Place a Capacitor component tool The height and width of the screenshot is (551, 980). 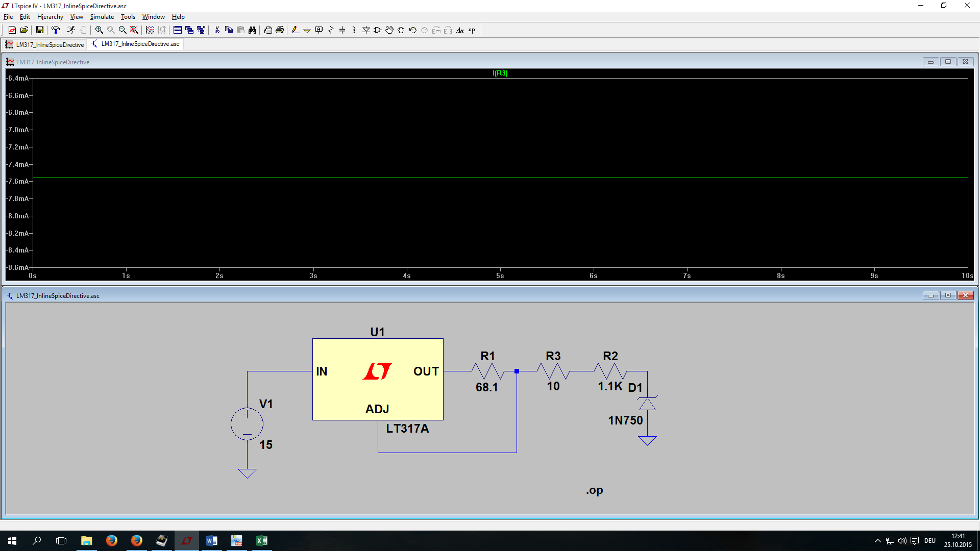pos(342,30)
